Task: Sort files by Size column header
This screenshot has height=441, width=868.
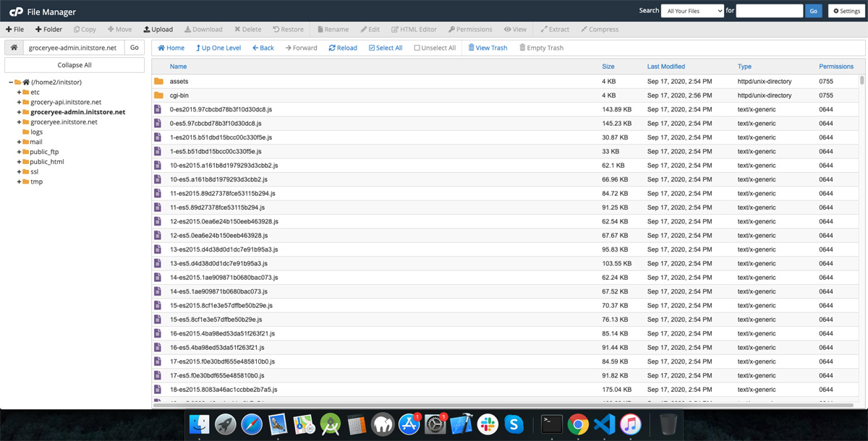Action: click(x=608, y=67)
